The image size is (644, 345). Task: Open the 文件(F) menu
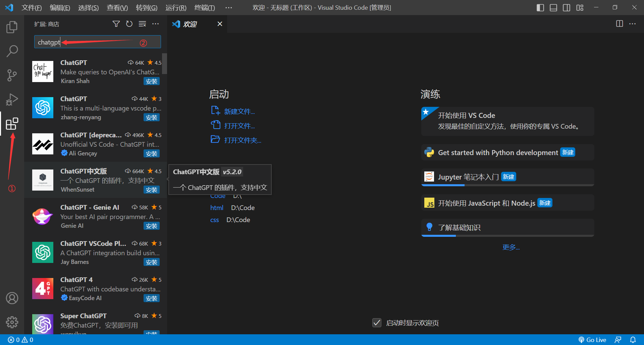32,7
